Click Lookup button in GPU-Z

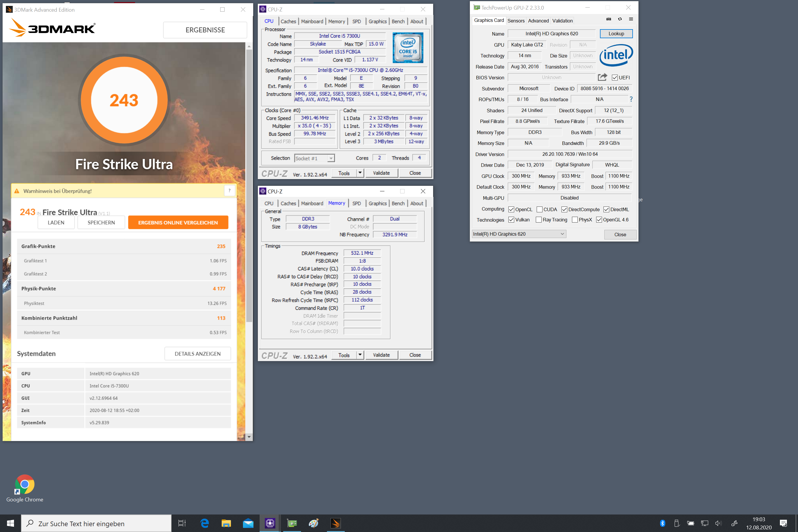(616, 34)
